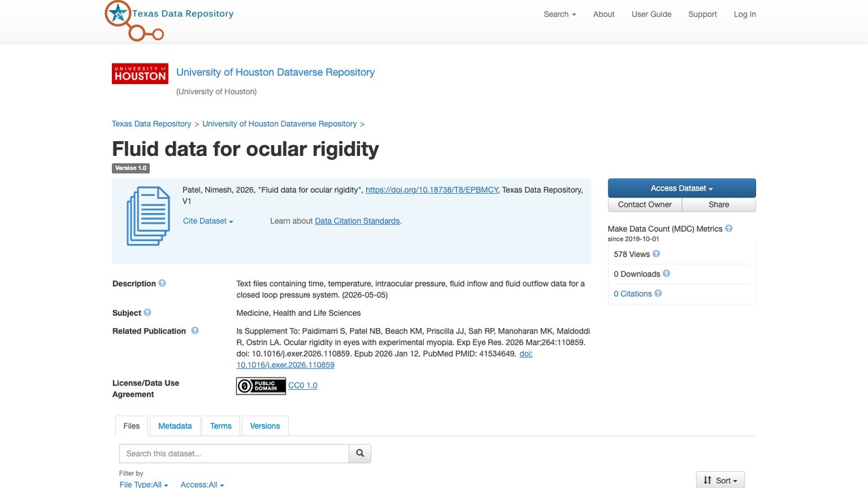Switch to the Metadata tab
Image resolution: width=868 pixels, height=488 pixels.
point(175,426)
